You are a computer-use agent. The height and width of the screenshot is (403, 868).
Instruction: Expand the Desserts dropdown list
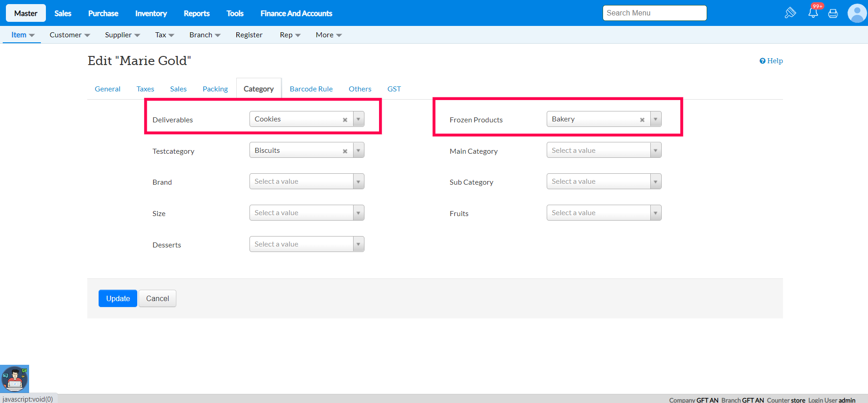click(307, 244)
